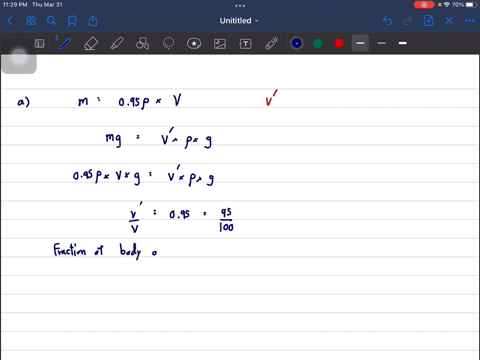
Task: Add a new page
Action: click(428, 21)
